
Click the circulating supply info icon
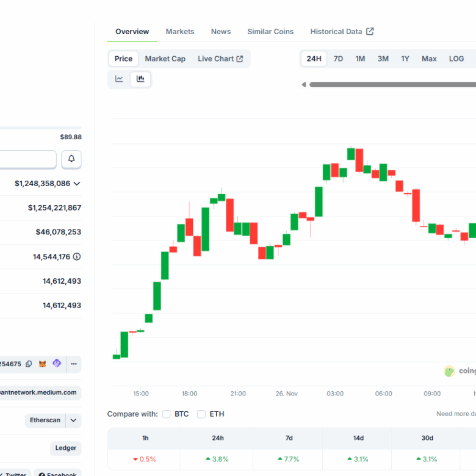point(77,257)
